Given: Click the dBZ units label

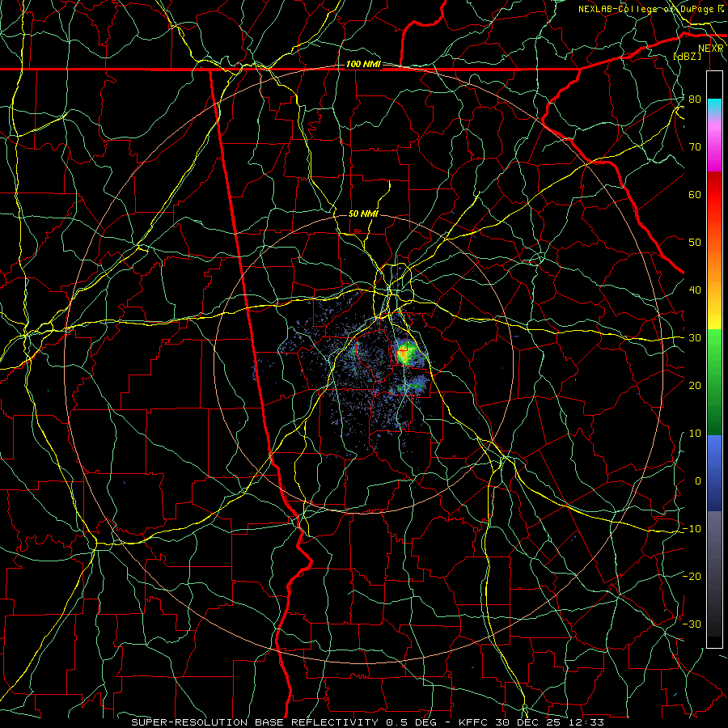Looking at the screenshot, I should click(x=687, y=56).
